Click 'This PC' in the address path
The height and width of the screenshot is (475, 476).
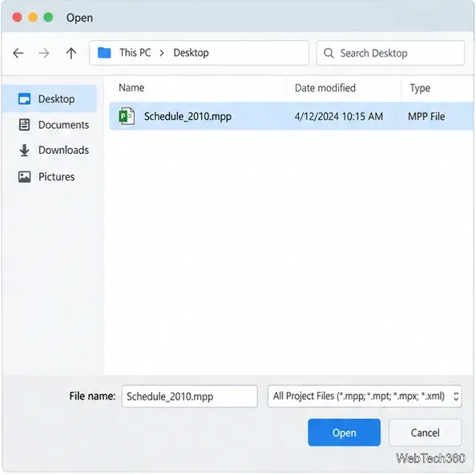click(x=135, y=53)
